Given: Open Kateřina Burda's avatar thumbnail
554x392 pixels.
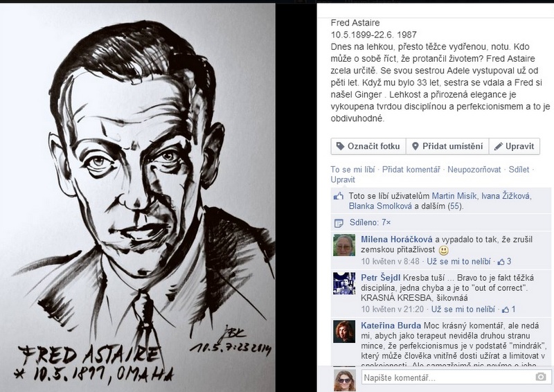Looking at the screenshot, I should pyautogui.click(x=344, y=332).
